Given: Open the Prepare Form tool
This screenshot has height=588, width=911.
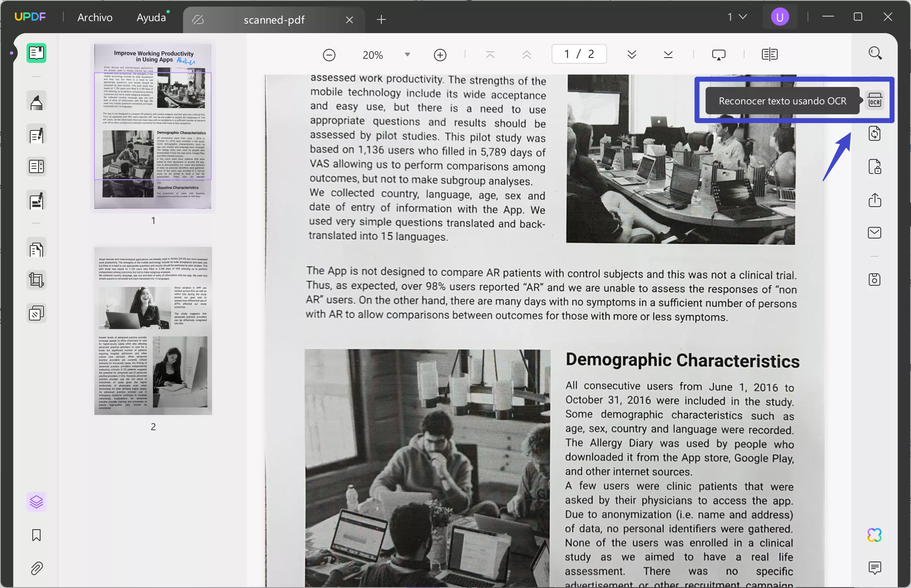Looking at the screenshot, I should point(36,167).
